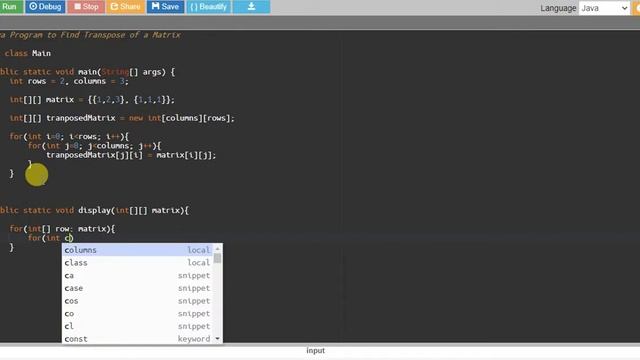Click the matrix initialization line

(92, 100)
